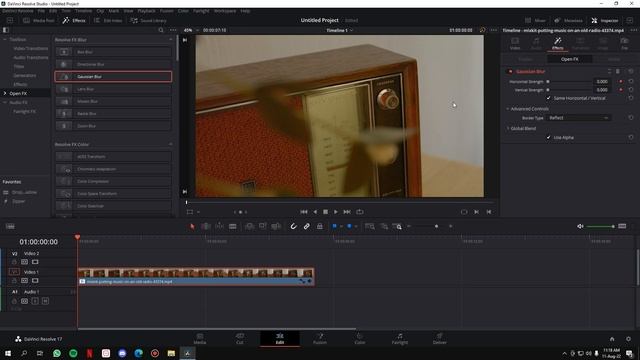Open Border Type Reflect dropdown
The width and height of the screenshot is (640, 360).
click(x=578, y=118)
